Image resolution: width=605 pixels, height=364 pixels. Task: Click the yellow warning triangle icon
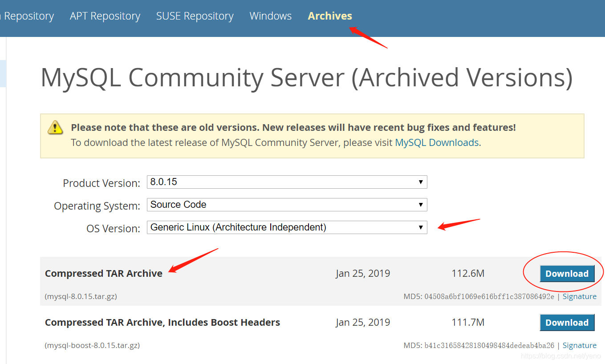click(x=55, y=127)
